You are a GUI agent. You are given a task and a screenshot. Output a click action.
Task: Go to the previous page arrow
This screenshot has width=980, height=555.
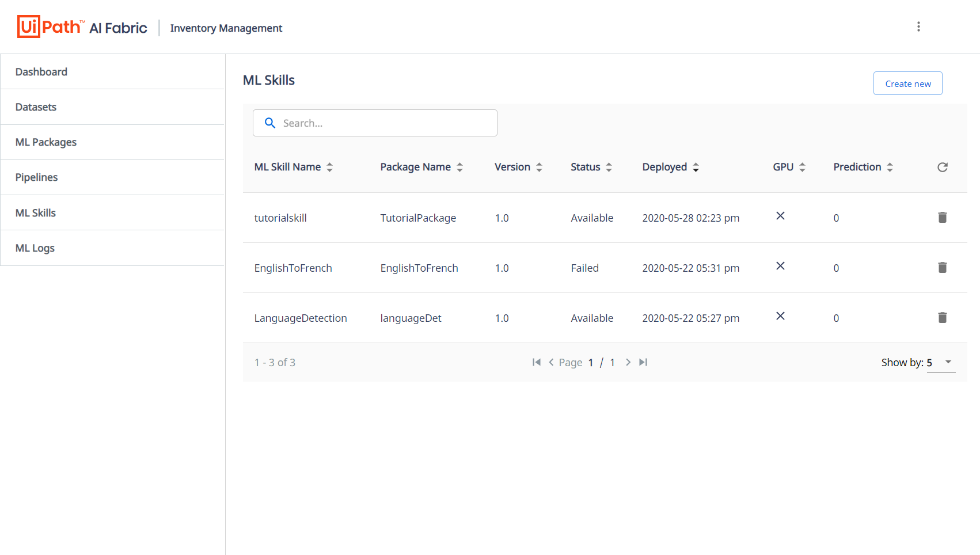pyautogui.click(x=551, y=362)
